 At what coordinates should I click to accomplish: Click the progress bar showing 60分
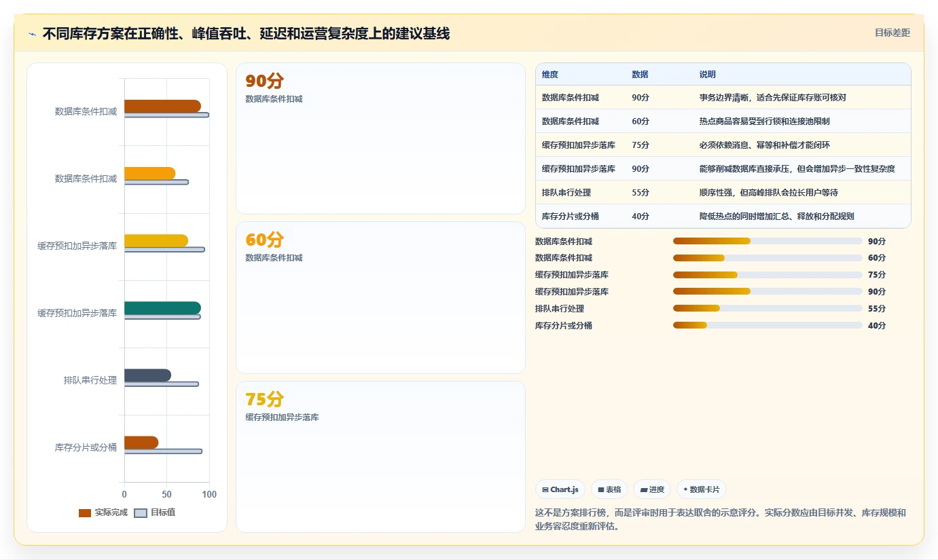768,258
